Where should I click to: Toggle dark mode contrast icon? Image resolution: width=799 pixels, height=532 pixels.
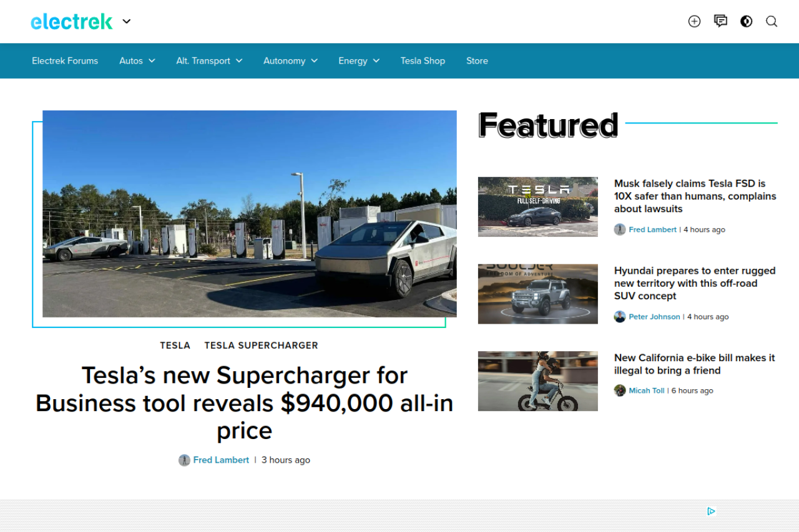pos(746,21)
